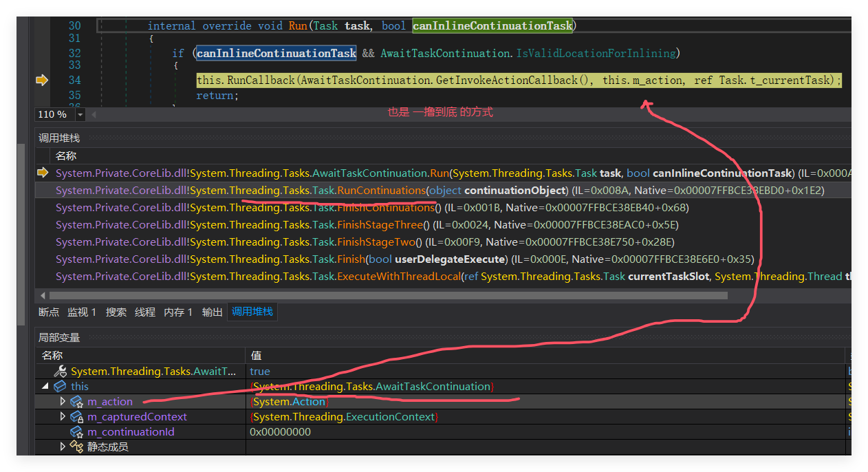Click the call stack horizontal scrollbar
This screenshot has height=472, width=868.
(385, 295)
